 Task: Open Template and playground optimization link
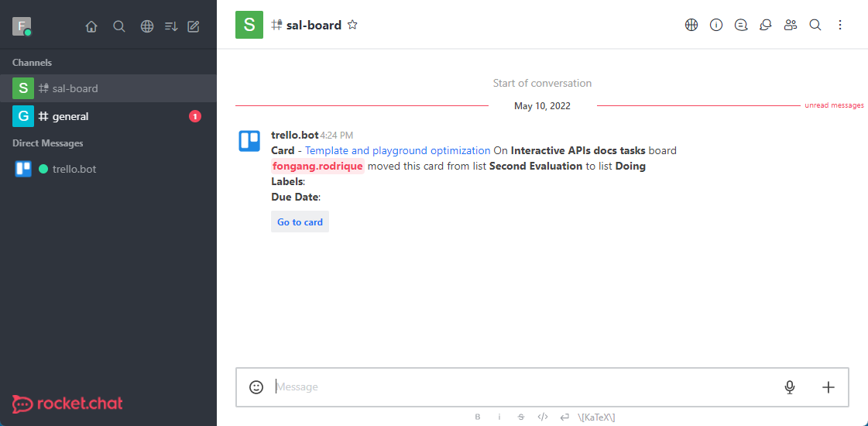[397, 151]
